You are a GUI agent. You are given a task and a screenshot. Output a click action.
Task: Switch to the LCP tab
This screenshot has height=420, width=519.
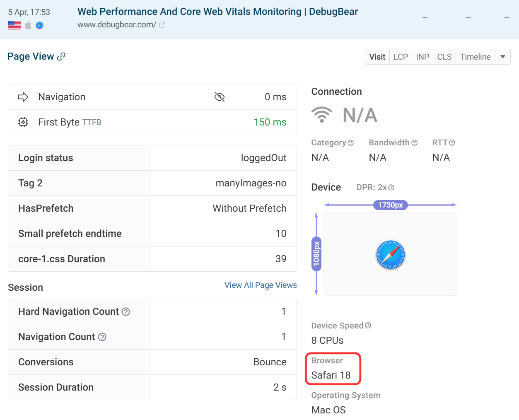tap(401, 57)
